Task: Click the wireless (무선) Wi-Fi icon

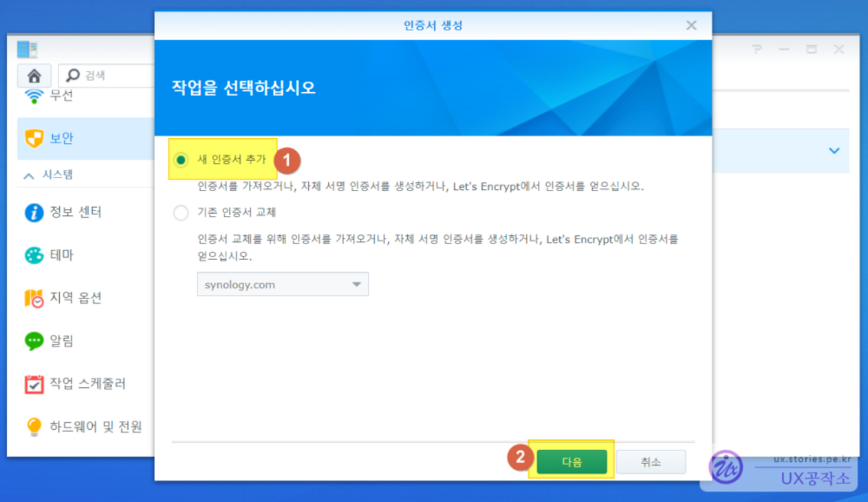Action: point(34,96)
